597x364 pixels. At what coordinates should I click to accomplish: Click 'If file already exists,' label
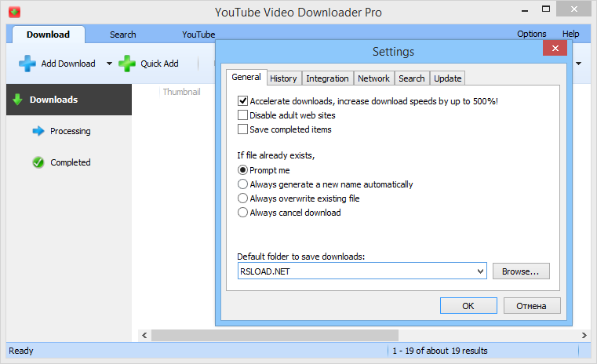pos(276,155)
